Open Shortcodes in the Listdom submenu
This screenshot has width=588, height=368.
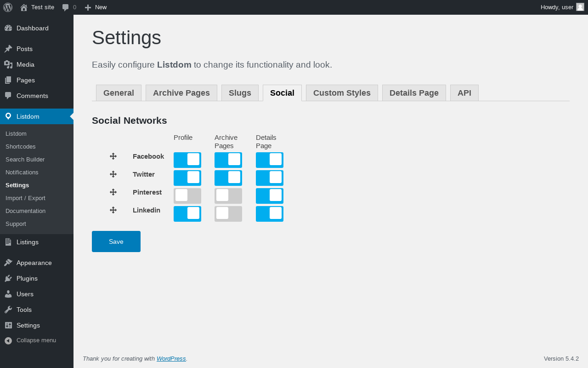pos(21,147)
